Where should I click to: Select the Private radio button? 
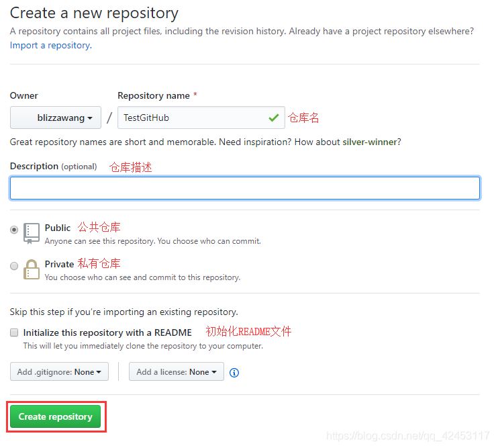coord(14,266)
